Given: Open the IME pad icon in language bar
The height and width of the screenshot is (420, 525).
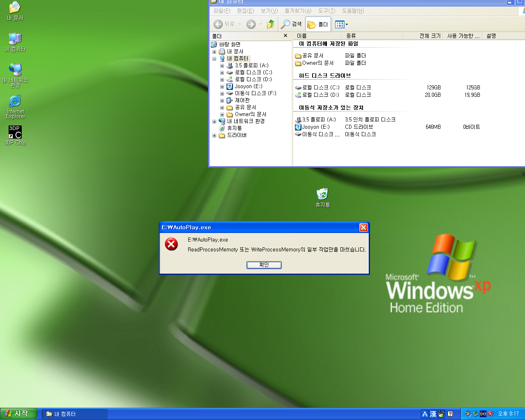Looking at the screenshot, I should (441, 414).
